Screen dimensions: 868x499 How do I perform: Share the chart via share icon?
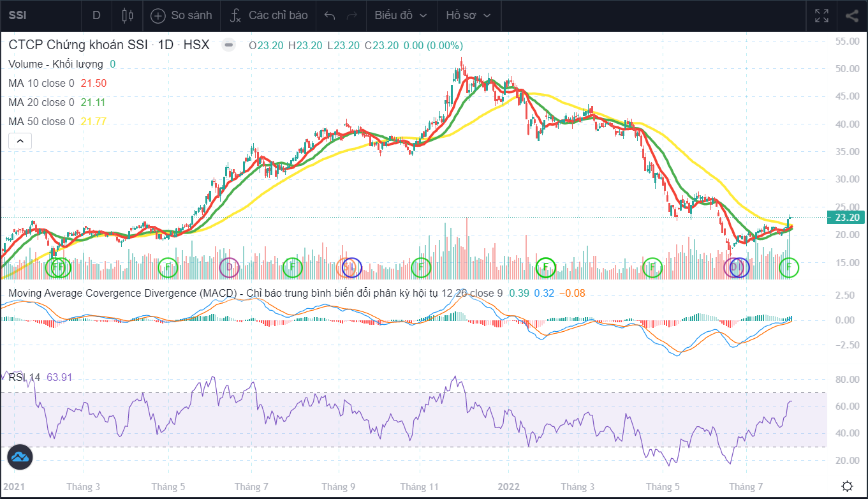(x=851, y=16)
